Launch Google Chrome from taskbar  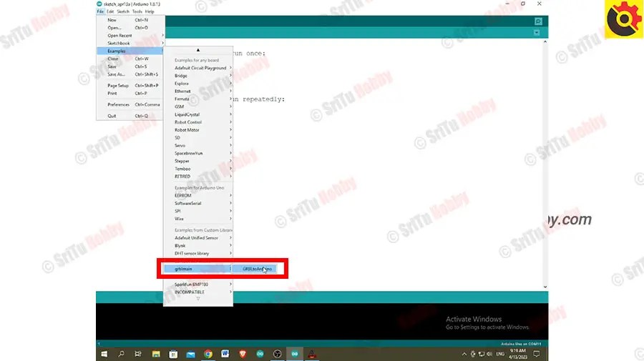(208, 354)
